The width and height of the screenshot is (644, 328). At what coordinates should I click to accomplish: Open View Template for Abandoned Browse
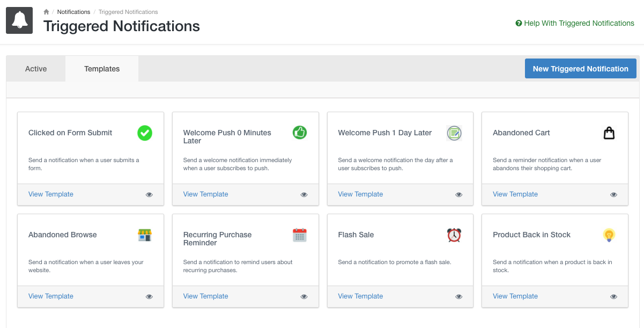click(x=51, y=296)
